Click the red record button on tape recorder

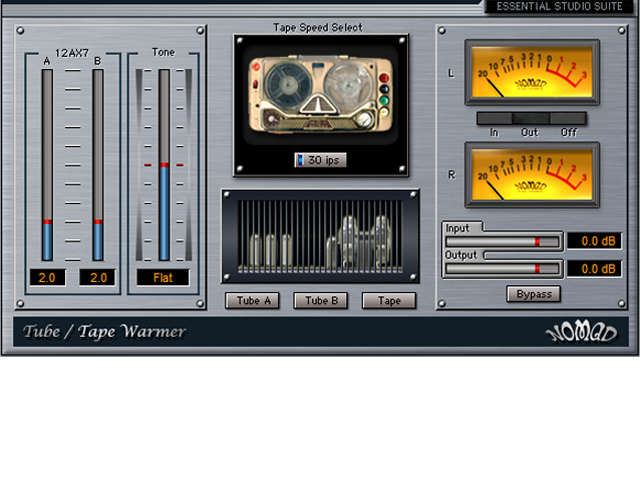pyautogui.click(x=384, y=78)
